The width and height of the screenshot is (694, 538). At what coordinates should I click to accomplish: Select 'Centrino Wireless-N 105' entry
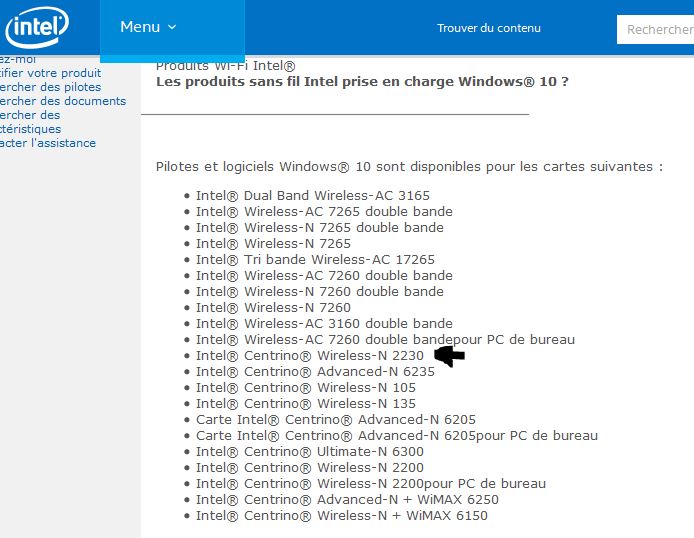click(x=306, y=388)
